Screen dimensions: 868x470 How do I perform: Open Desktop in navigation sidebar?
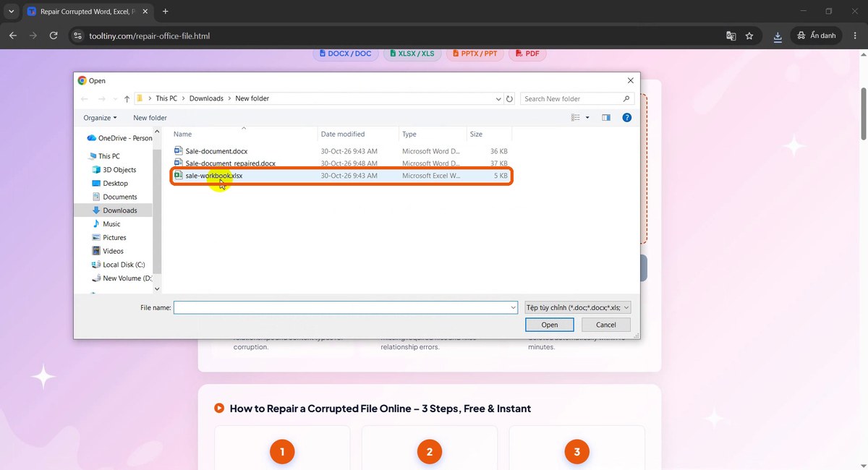110,184
